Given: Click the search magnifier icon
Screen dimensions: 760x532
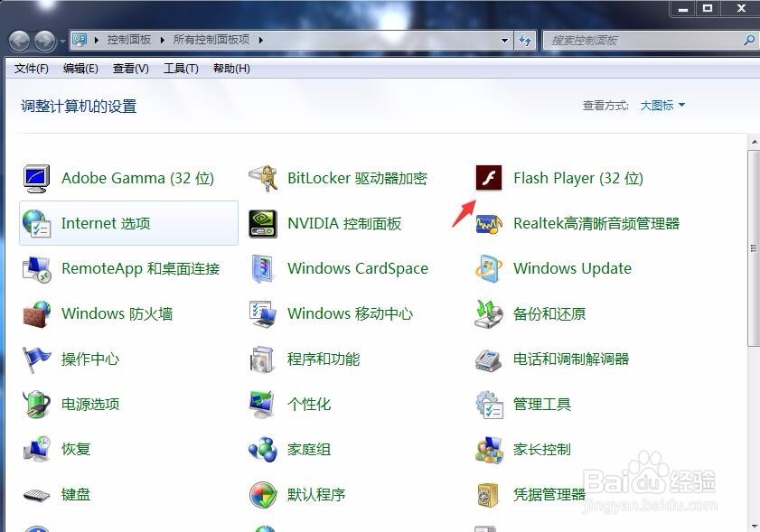Looking at the screenshot, I should pyautogui.click(x=748, y=41).
